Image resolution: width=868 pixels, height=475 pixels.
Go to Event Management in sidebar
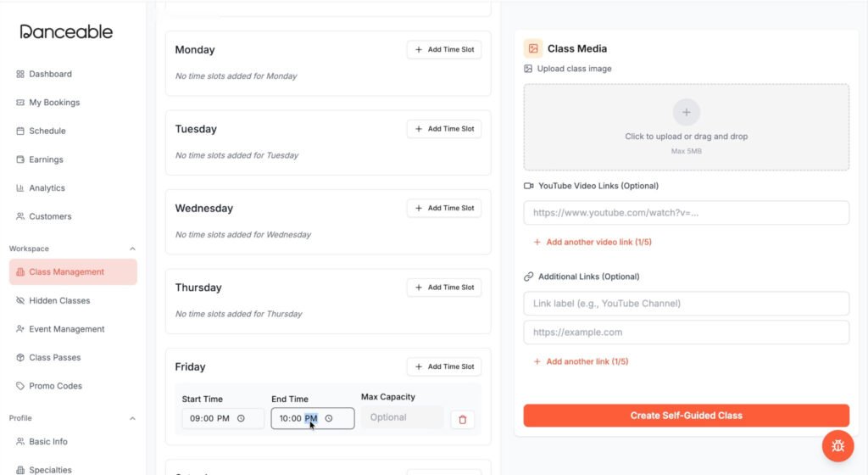pos(66,329)
